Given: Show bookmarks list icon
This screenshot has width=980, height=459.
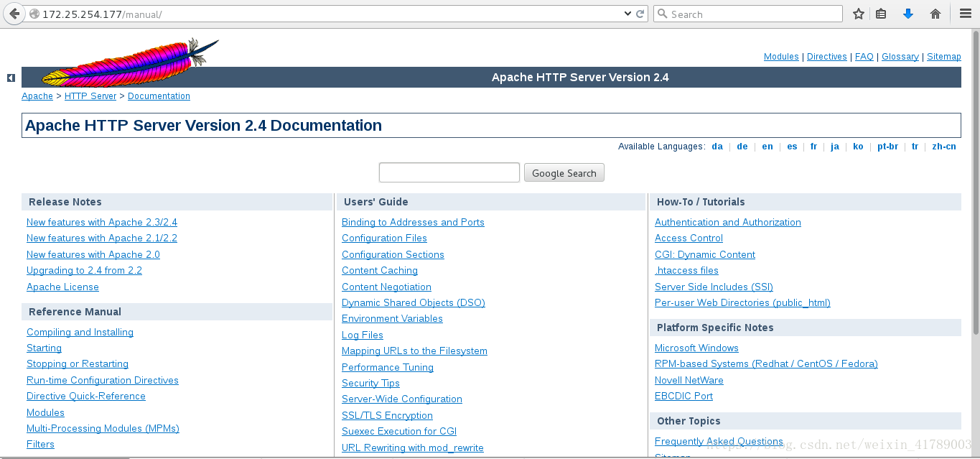Looking at the screenshot, I should 881,14.
